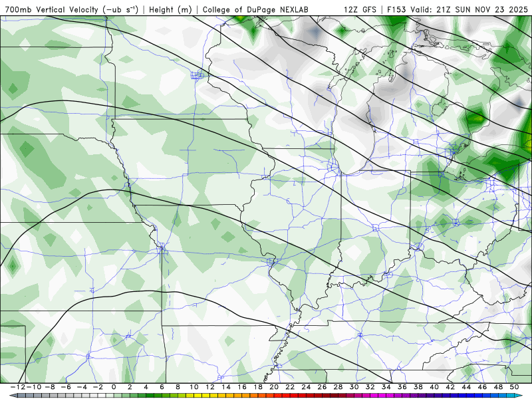Click the '26' color scale label
The width and height of the screenshot is (532, 399).
(x=322, y=387)
